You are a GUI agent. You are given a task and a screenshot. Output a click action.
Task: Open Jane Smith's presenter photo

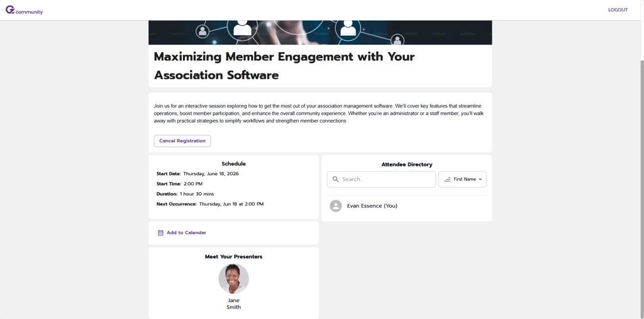[x=233, y=279]
